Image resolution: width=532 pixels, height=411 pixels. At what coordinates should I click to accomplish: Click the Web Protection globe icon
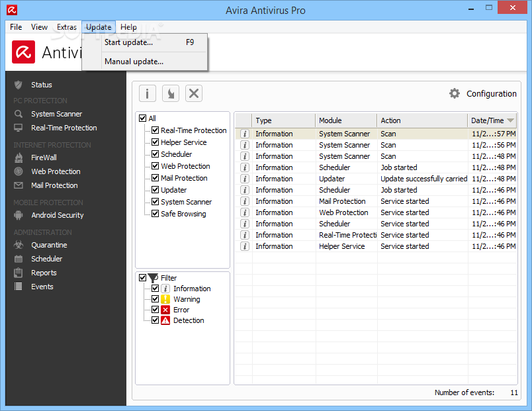(19, 171)
